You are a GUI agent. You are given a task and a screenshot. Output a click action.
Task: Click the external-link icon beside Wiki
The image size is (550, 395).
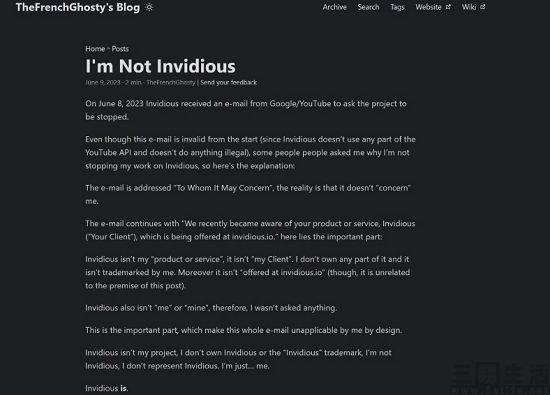(483, 7)
